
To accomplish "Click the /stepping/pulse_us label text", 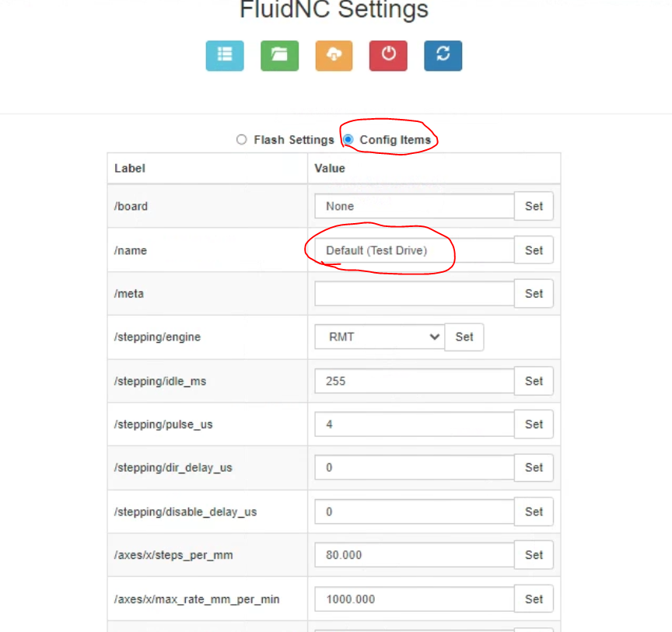I will [163, 424].
